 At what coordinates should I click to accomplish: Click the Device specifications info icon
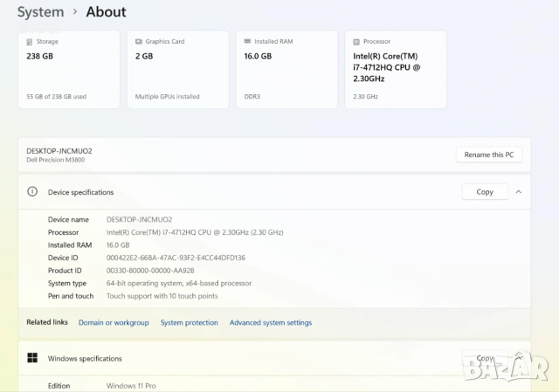click(x=32, y=192)
